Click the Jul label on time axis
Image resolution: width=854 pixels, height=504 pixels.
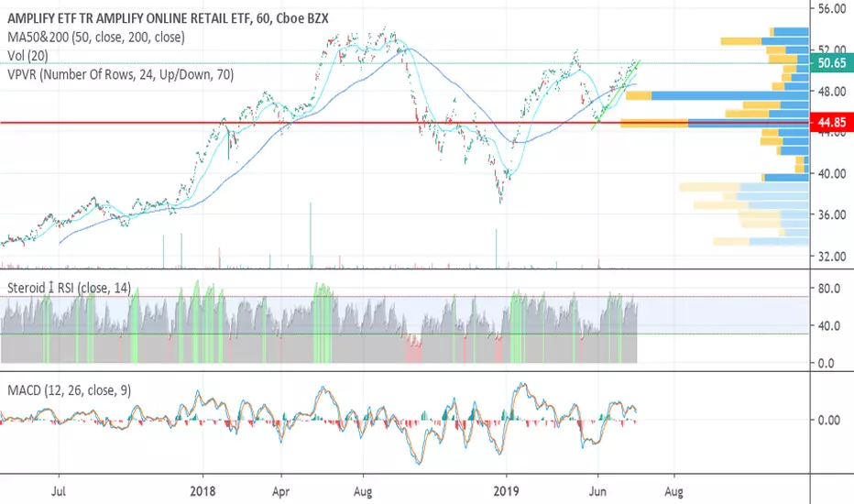(59, 491)
